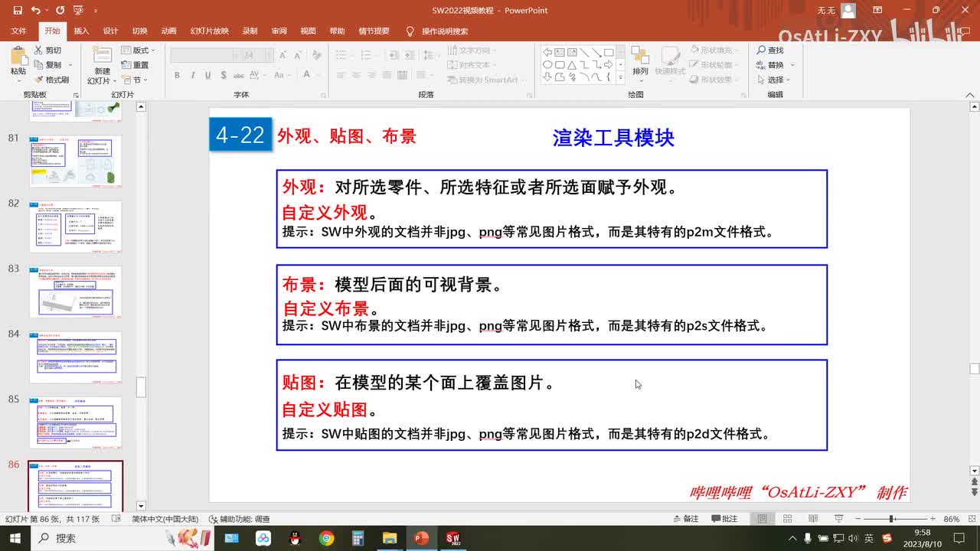The image size is (980, 551).
Task: Pick the triangle shape in the shapes gallery
Action: tap(572, 64)
